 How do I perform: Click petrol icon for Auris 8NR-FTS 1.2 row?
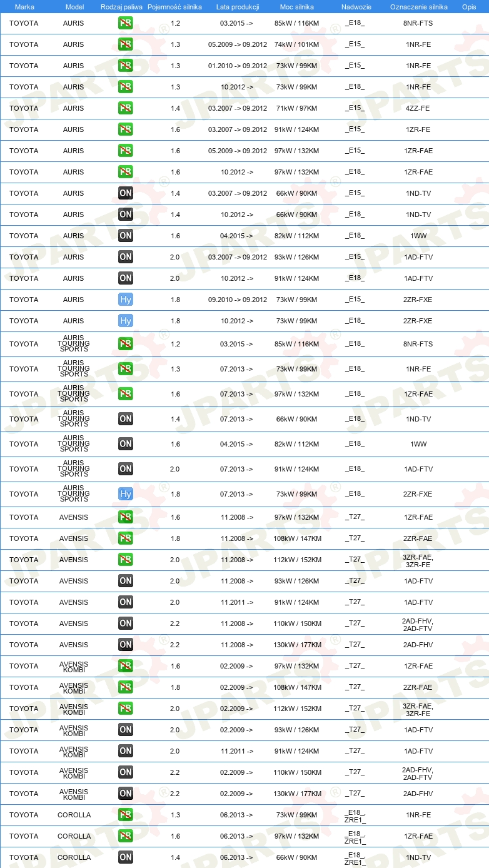[x=126, y=23]
